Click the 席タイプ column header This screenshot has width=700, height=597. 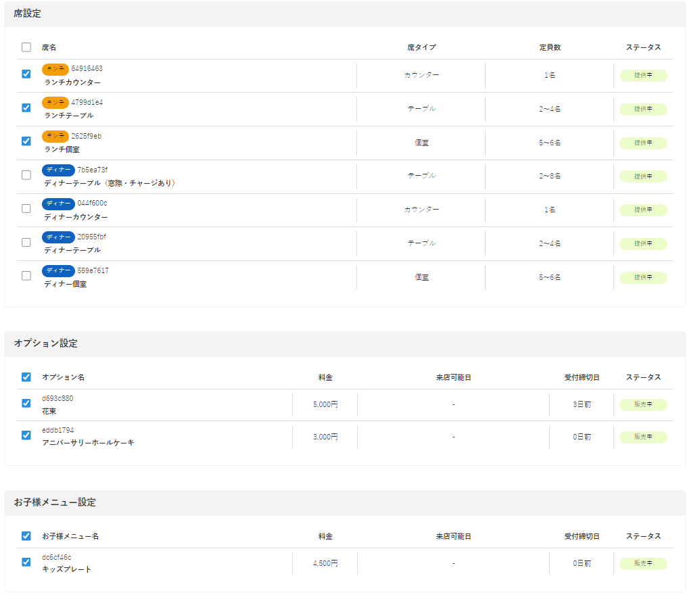421,47
